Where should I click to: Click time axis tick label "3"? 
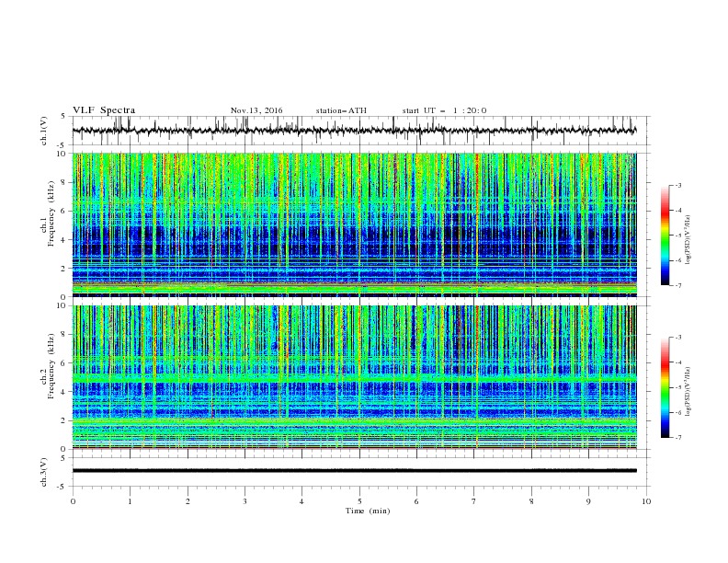pos(245,501)
